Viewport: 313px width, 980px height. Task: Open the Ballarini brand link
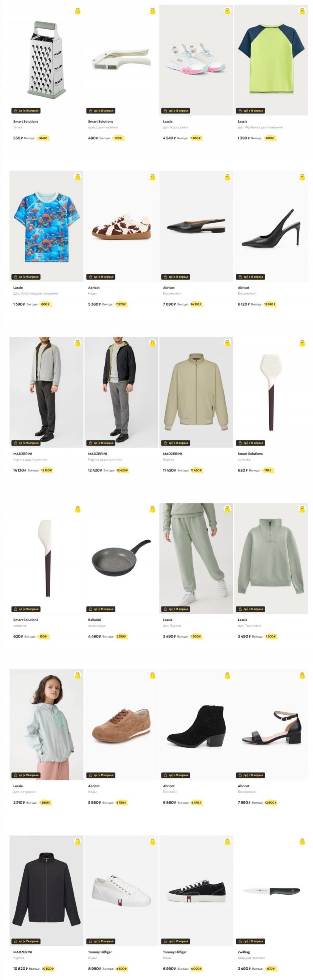94,620
